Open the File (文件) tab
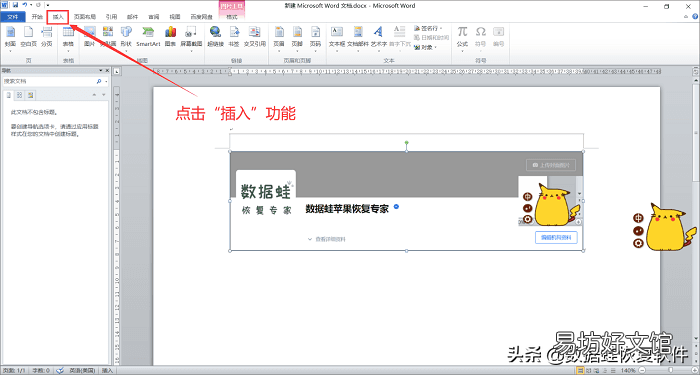 click(x=12, y=17)
